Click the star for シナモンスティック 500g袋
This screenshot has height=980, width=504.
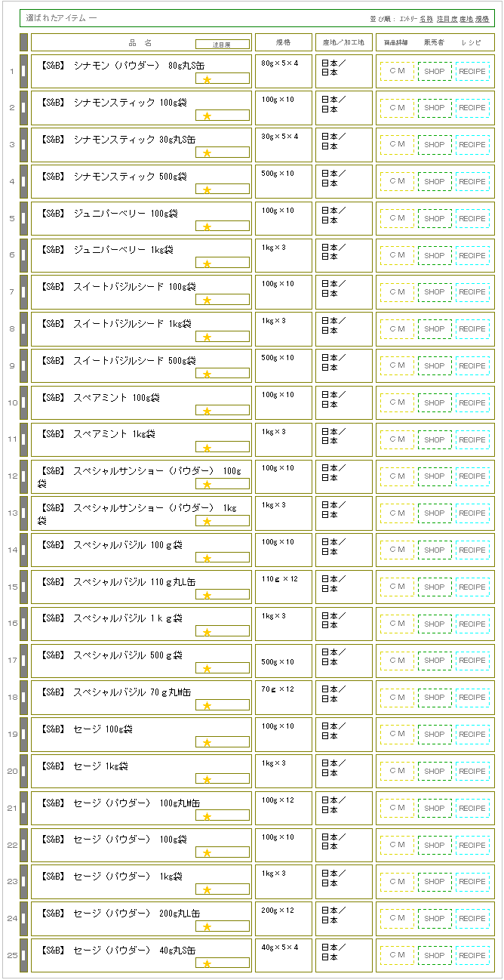point(207,190)
